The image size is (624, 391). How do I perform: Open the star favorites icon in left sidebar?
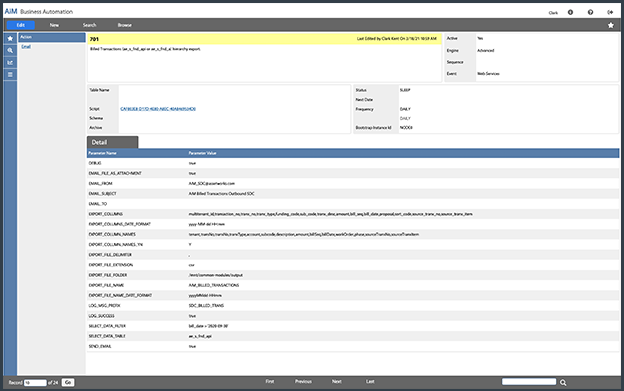(x=10, y=39)
